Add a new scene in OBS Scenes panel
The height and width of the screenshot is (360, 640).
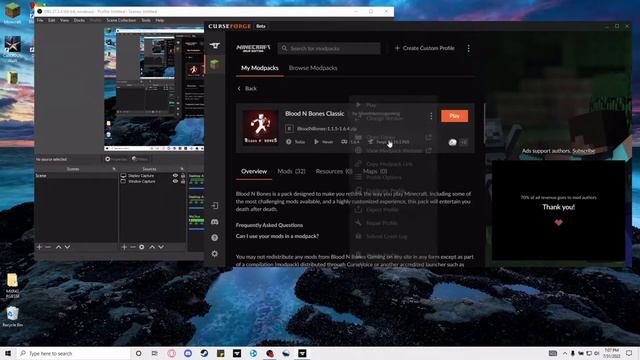39,247
